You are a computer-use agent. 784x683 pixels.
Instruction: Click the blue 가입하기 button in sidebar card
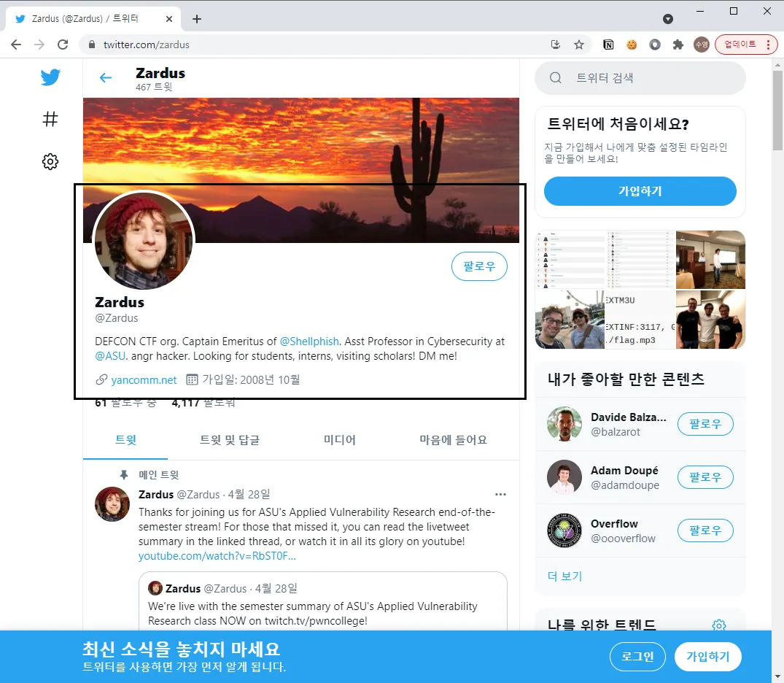(640, 191)
